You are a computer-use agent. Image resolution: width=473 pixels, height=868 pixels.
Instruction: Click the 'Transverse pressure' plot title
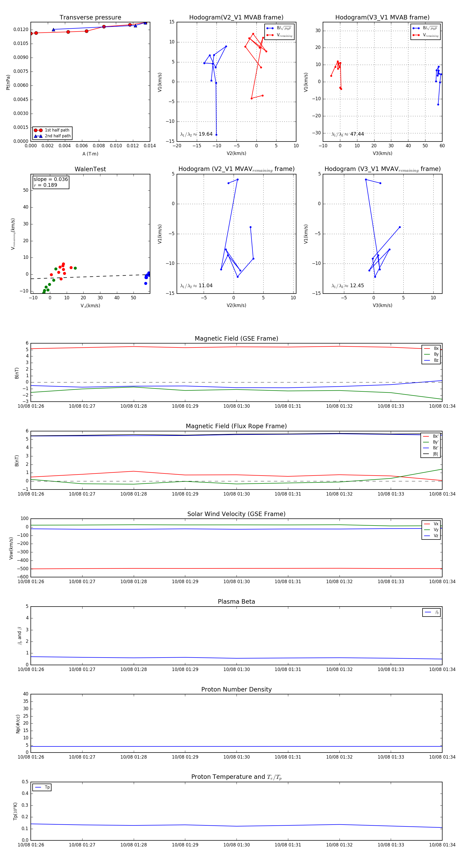coord(90,18)
